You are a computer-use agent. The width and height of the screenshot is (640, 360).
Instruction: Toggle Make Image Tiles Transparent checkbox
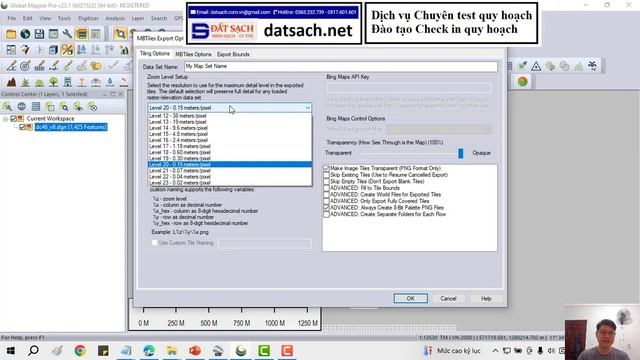click(326, 168)
